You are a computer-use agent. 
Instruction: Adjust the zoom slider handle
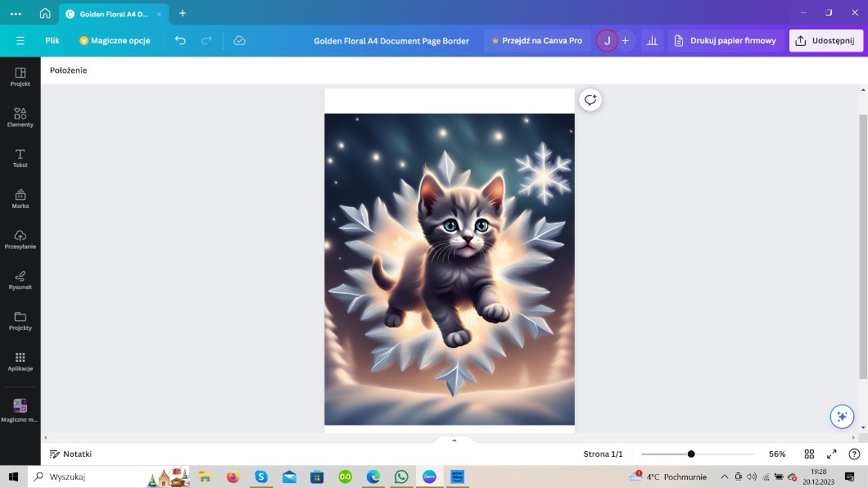[x=691, y=454]
